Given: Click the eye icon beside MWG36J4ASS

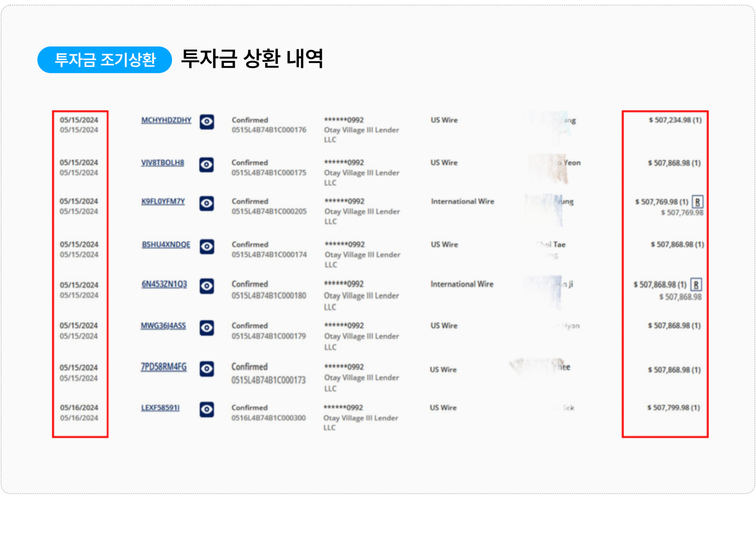Looking at the screenshot, I should pos(207,328).
